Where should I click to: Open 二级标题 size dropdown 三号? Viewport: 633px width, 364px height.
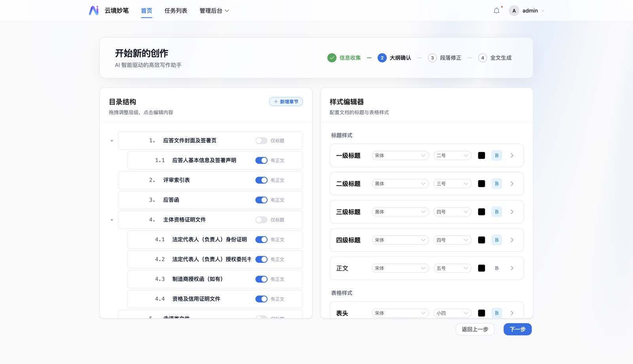click(x=452, y=184)
